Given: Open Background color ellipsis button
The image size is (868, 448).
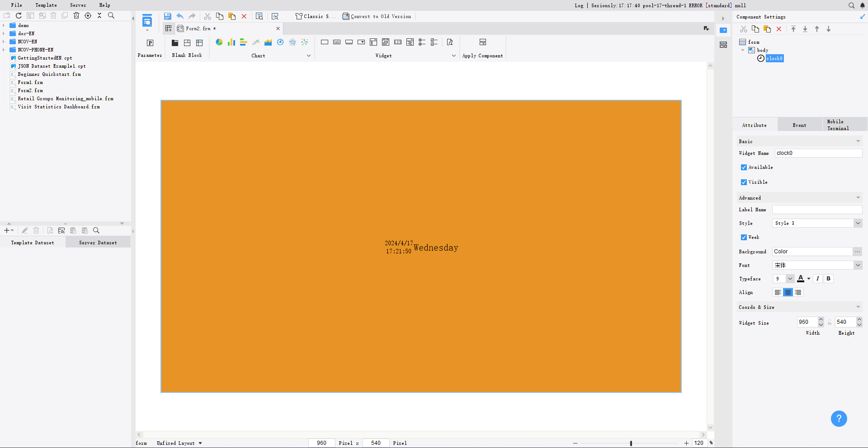Looking at the screenshot, I should [858, 252].
